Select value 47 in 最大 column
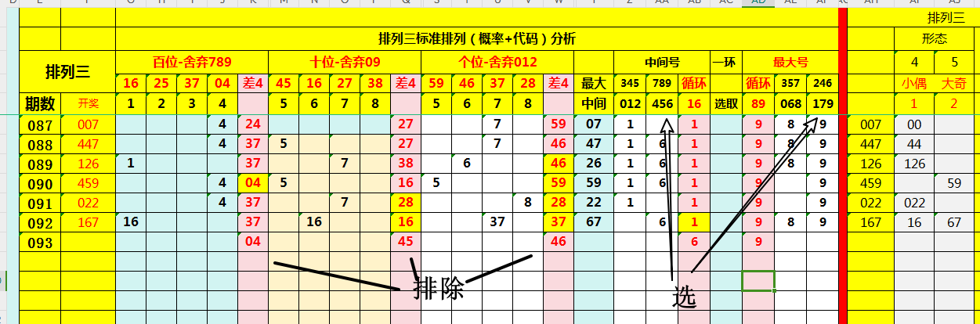Image resolution: width=980 pixels, height=324 pixels. coord(593,144)
